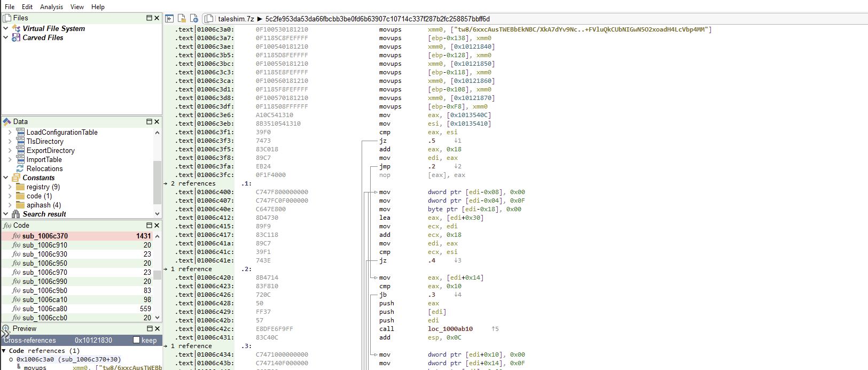The height and width of the screenshot is (370, 868).
Task: Click the Preview panel zoom icon
Action: point(6,329)
